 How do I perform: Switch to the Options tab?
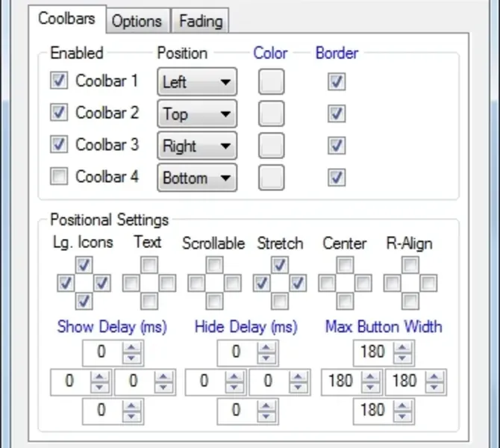(x=138, y=21)
